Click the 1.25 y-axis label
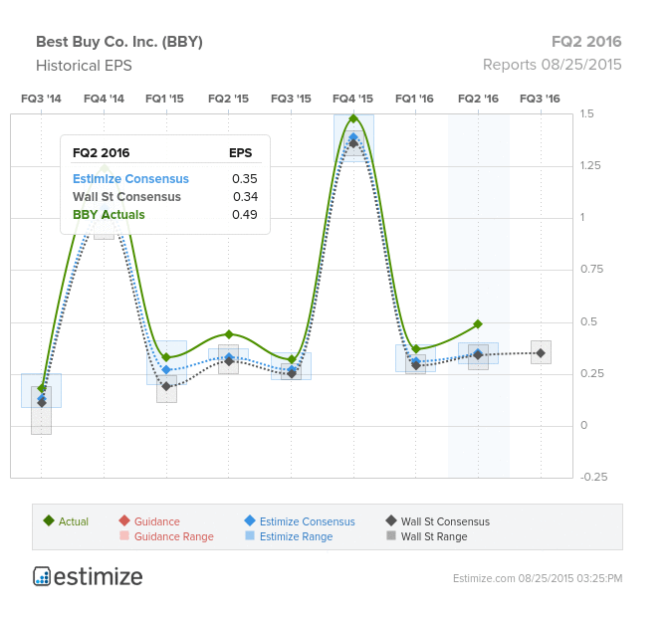The height and width of the screenshot is (617, 672). tap(590, 166)
